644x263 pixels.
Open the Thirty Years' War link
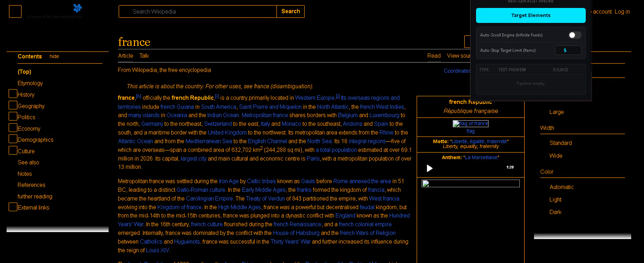pos(290,241)
